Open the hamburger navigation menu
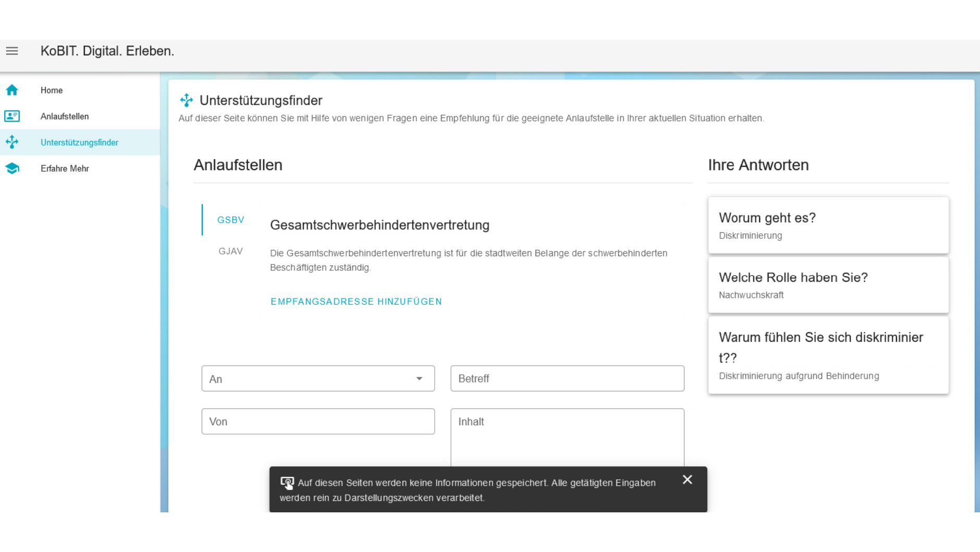980x552 pixels. [11, 51]
